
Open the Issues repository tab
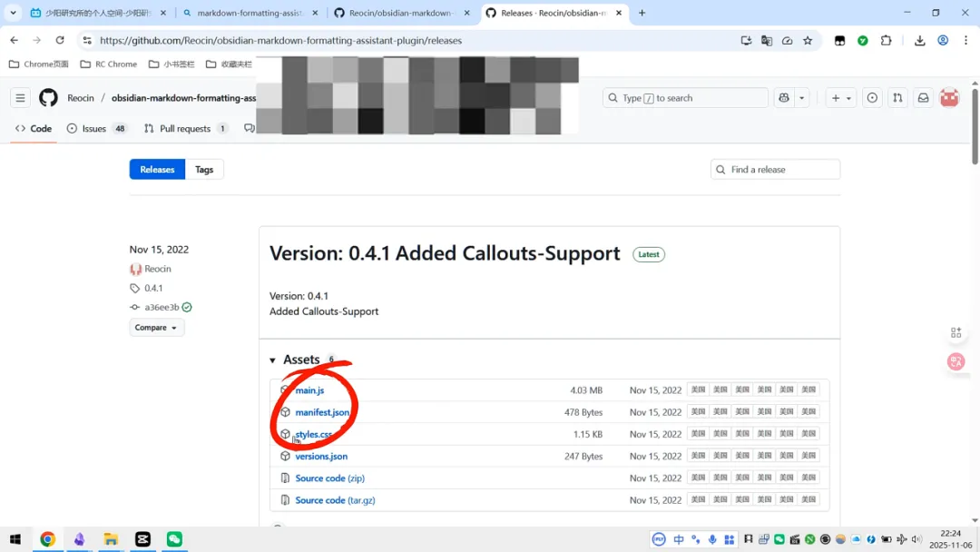(x=94, y=129)
